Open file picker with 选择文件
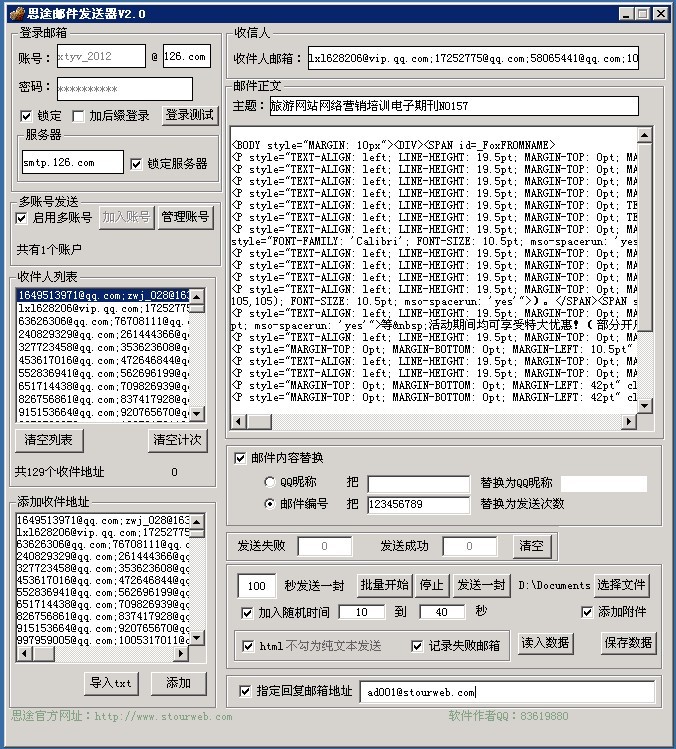This screenshot has width=676, height=749. coord(621,585)
